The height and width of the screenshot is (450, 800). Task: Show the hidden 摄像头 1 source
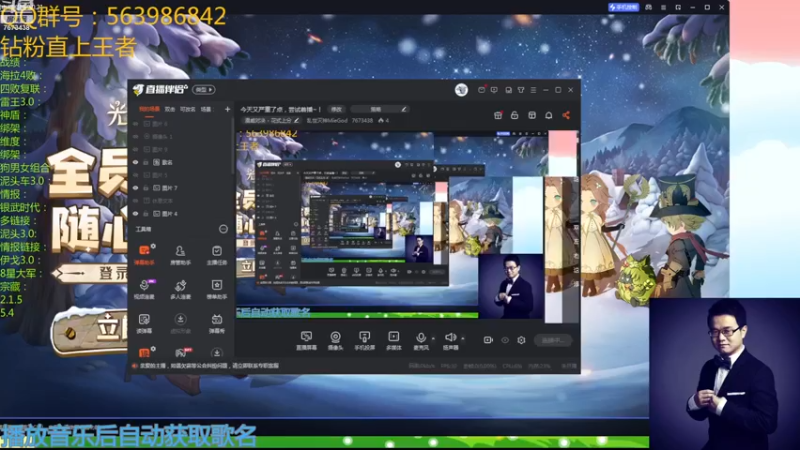pos(135,137)
